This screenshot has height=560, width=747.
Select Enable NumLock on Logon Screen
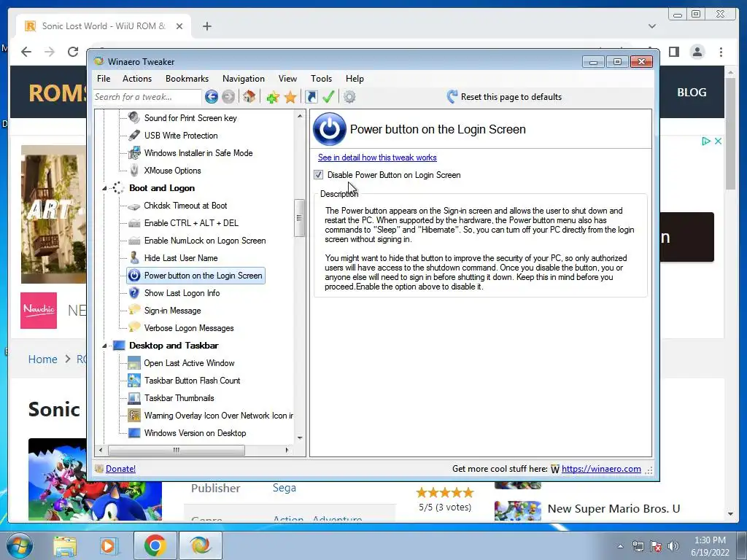(205, 241)
